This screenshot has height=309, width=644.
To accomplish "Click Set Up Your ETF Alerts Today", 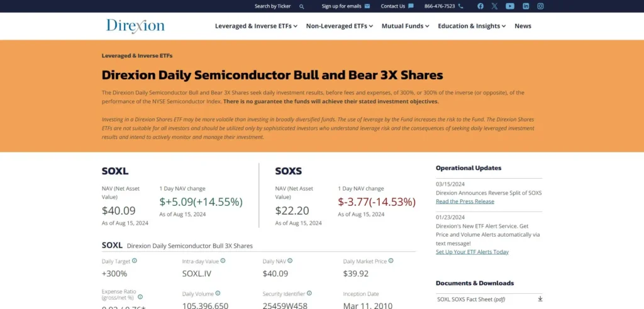I will 472,252.
